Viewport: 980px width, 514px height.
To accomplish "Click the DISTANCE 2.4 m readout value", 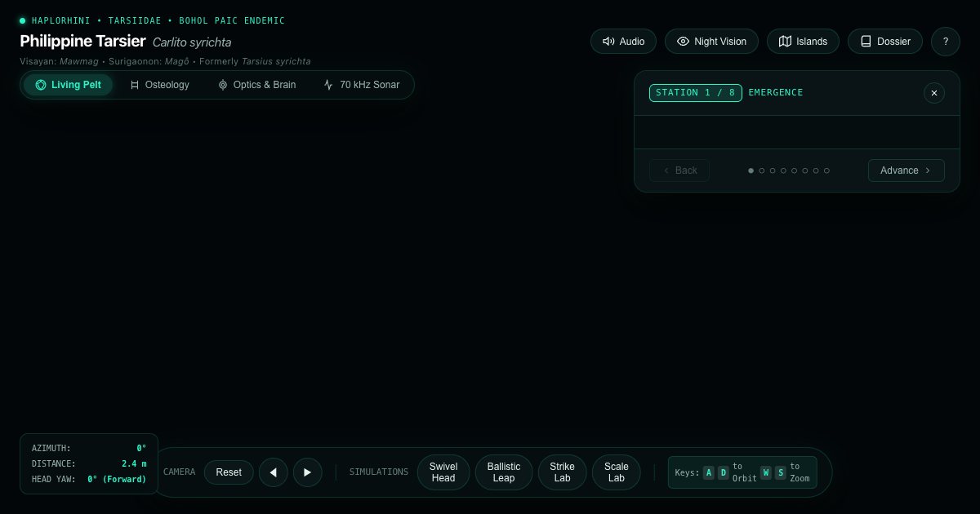I will click(134, 463).
